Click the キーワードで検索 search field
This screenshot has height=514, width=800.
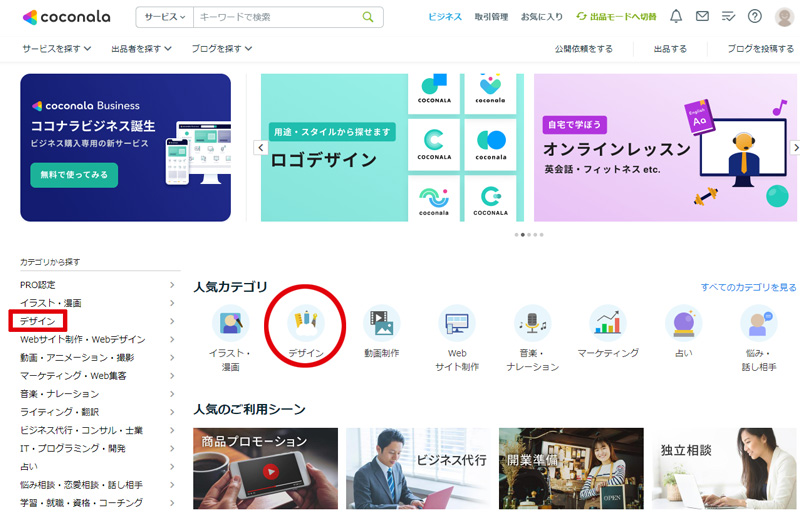275,17
